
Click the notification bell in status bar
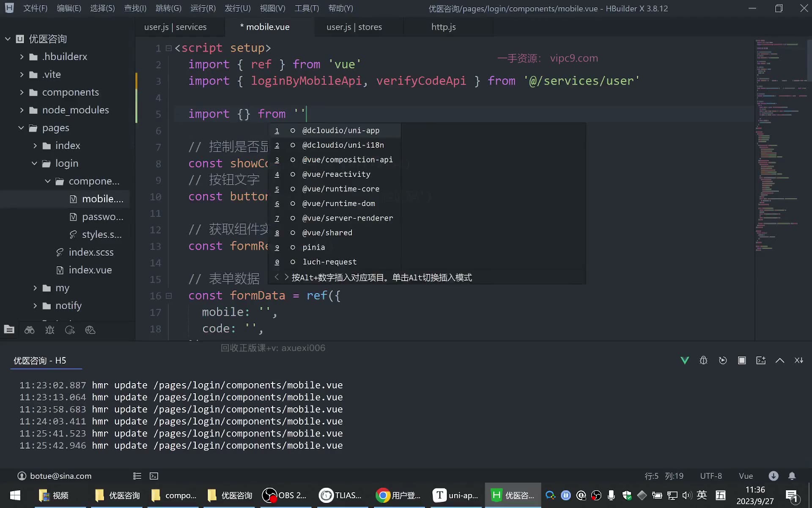tap(792, 476)
